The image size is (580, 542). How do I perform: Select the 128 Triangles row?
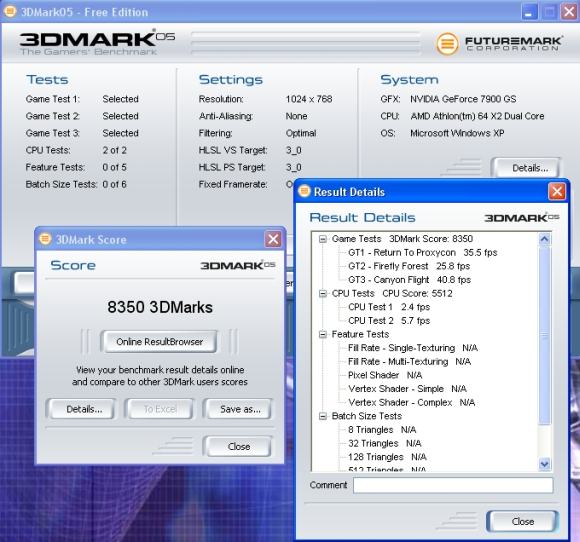[x=387, y=457]
